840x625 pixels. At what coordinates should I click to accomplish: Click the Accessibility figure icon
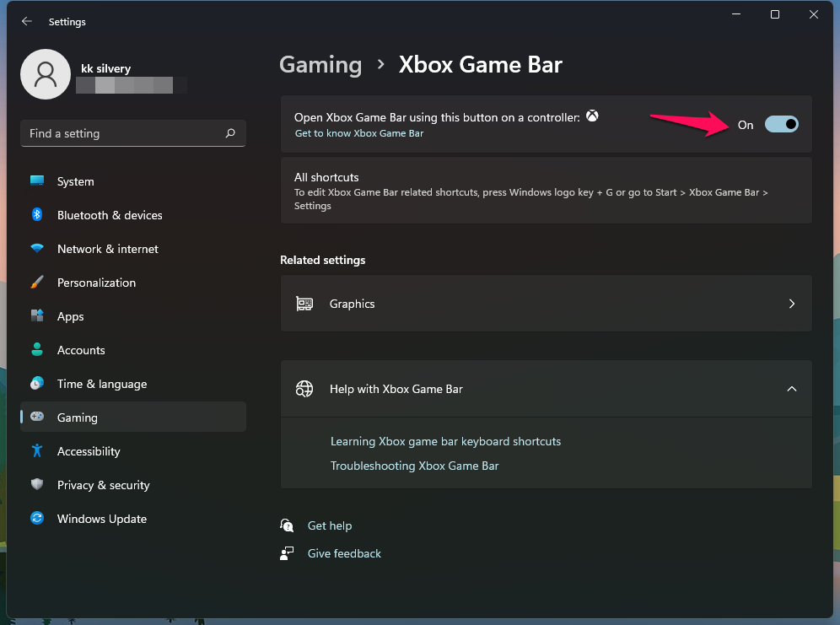pos(37,451)
